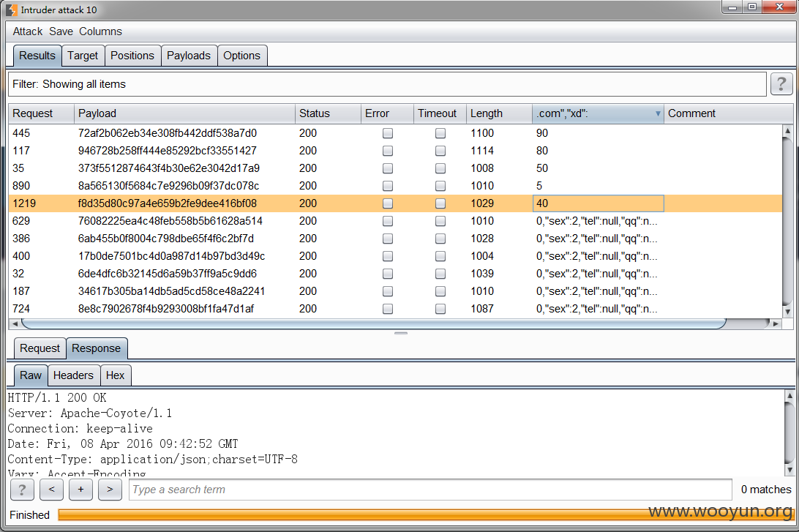Click the pane splitter handle below table
This screenshot has height=532, width=799.
tap(401, 333)
